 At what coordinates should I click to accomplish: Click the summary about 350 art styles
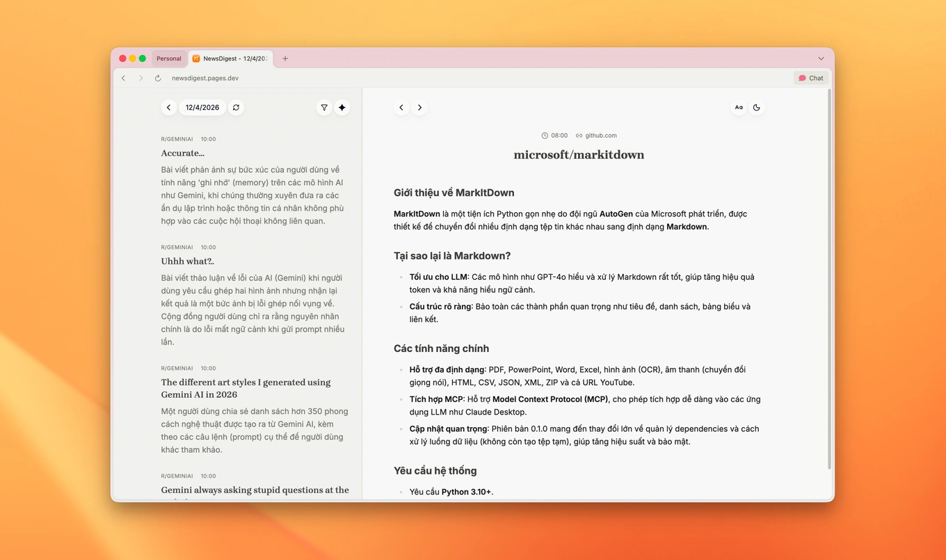(x=255, y=431)
